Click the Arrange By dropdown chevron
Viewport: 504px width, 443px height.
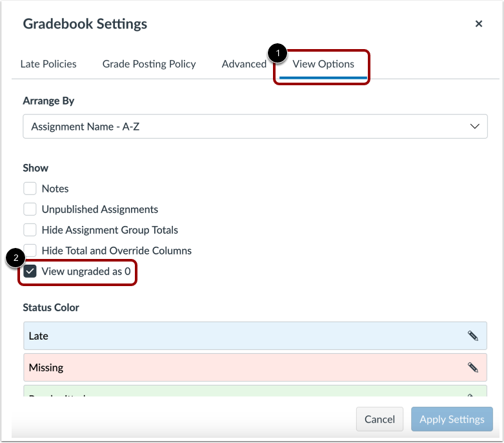coord(475,127)
